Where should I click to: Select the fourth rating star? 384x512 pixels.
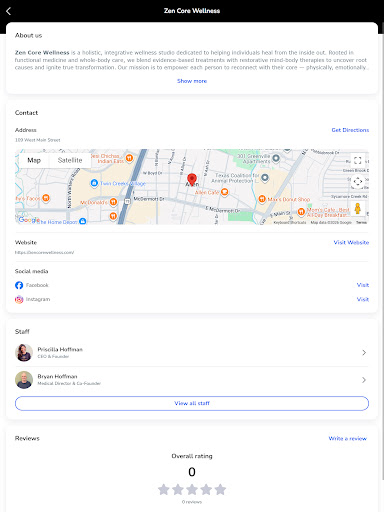point(206,489)
